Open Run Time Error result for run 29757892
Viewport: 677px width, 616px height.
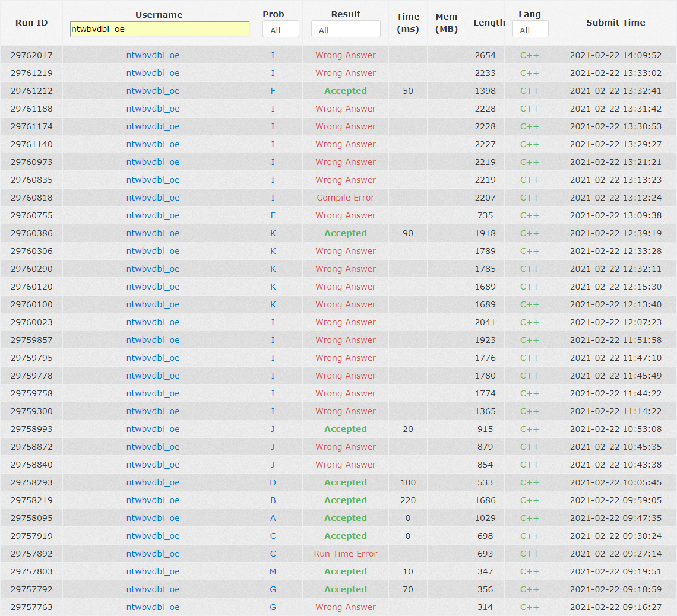(346, 554)
